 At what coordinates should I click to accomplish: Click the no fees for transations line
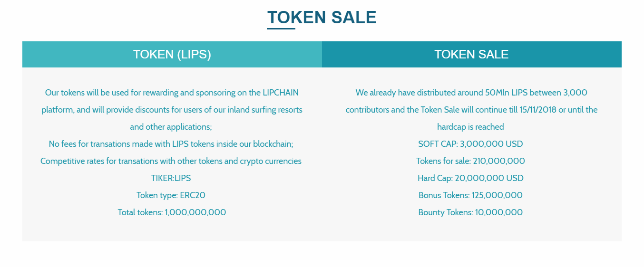171,144
